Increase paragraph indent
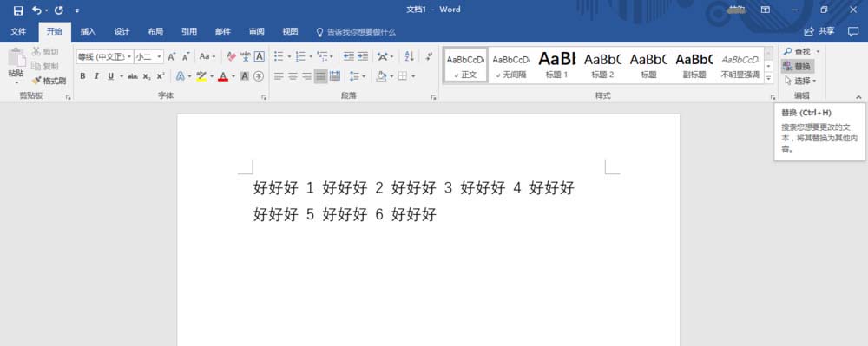 pos(363,56)
